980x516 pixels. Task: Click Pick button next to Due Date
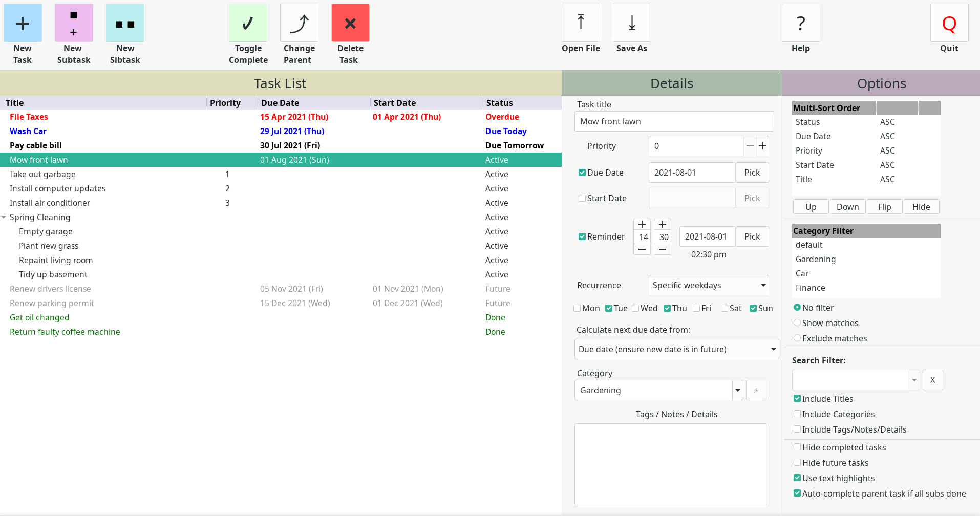click(752, 173)
